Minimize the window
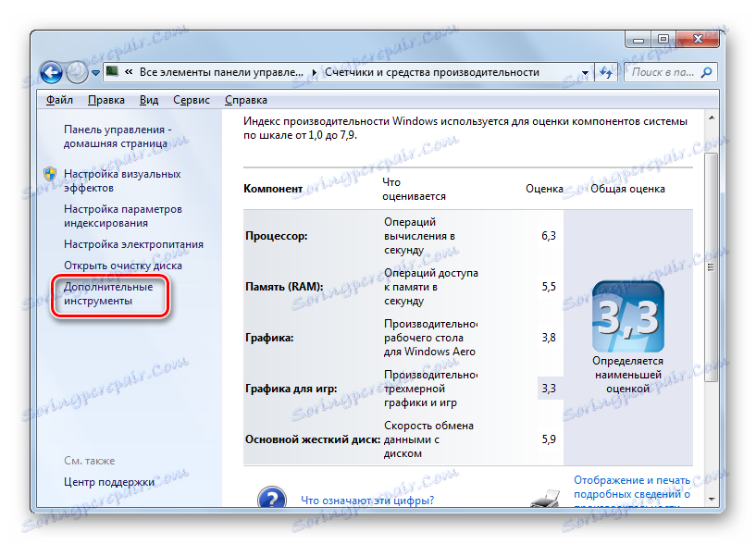 [x=638, y=39]
